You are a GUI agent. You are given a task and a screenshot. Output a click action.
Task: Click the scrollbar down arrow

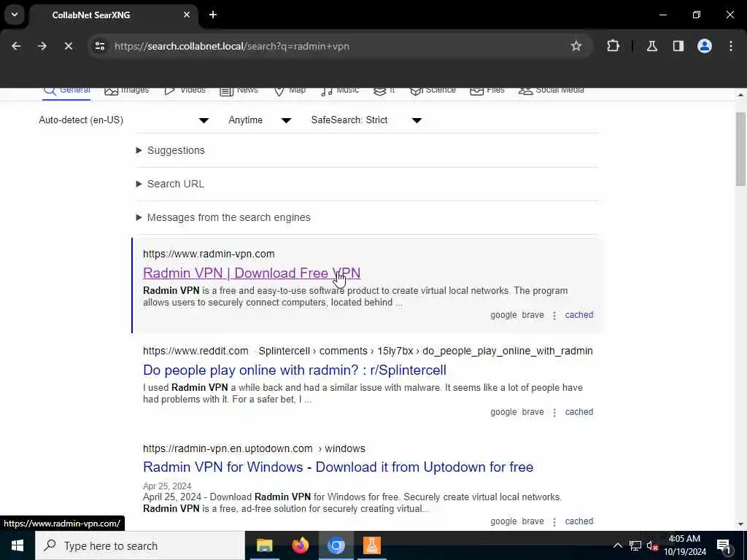[x=740, y=524]
